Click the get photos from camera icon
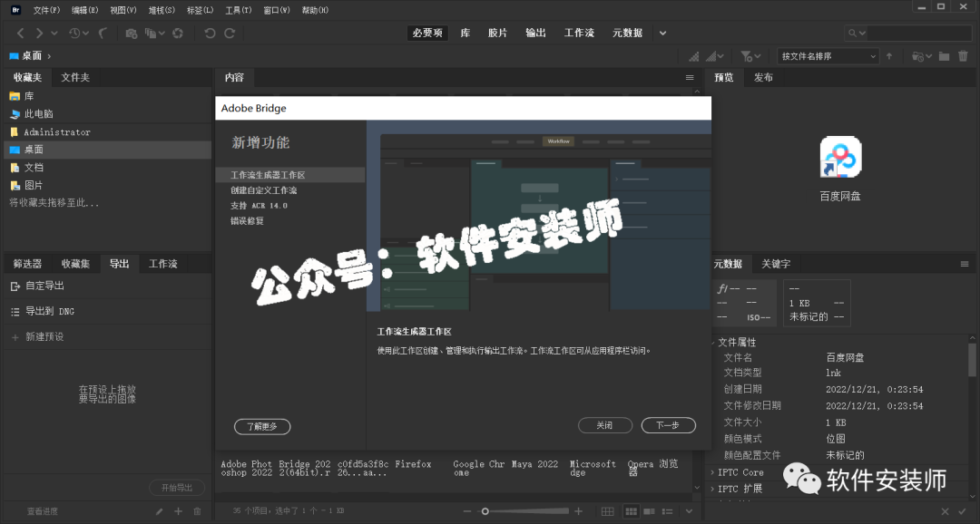Viewport: 980px width, 524px height. click(x=132, y=34)
